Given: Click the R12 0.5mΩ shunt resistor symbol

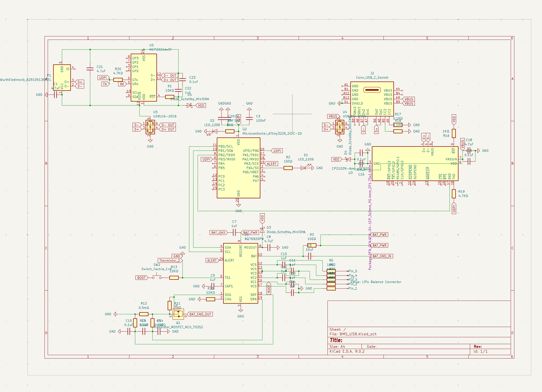Looking at the screenshot, I should coord(144,314).
